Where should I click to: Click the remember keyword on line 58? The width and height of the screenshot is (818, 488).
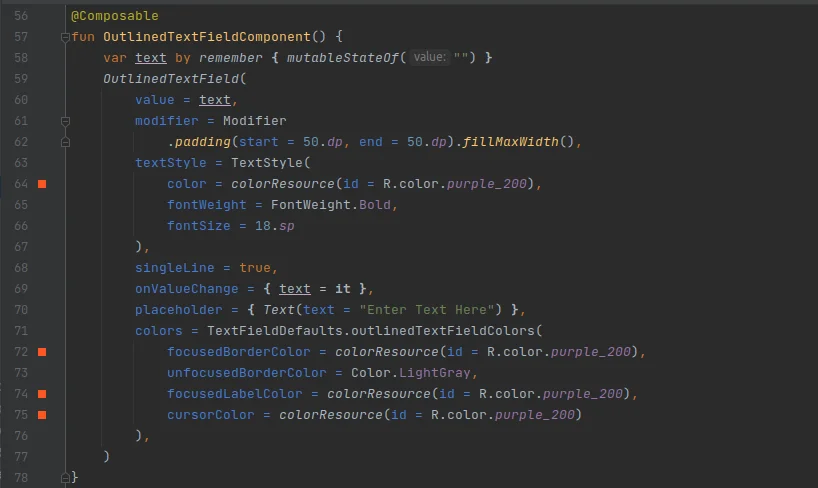pos(231,58)
